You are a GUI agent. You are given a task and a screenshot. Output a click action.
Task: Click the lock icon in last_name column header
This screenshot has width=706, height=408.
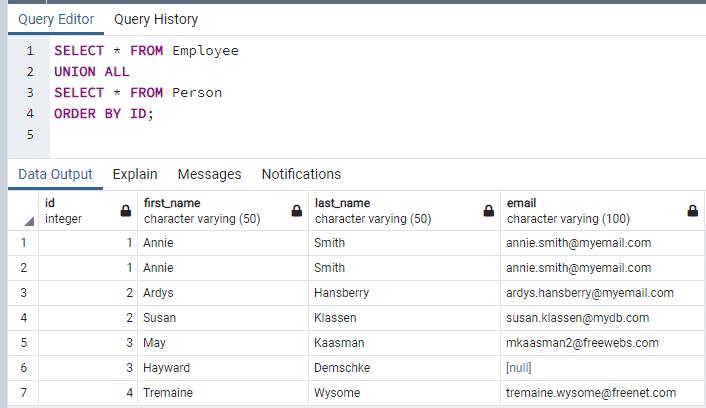coord(488,211)
